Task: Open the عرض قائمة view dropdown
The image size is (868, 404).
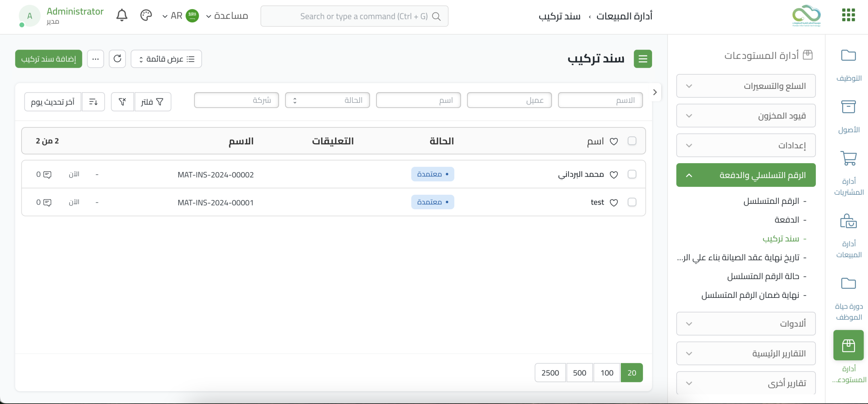Action: tap(166, 59)
